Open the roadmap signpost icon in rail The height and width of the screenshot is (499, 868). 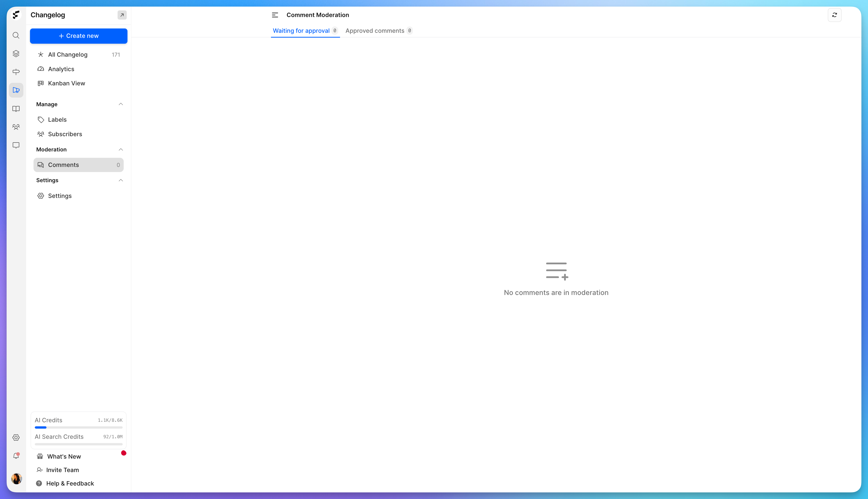(16, 72)
